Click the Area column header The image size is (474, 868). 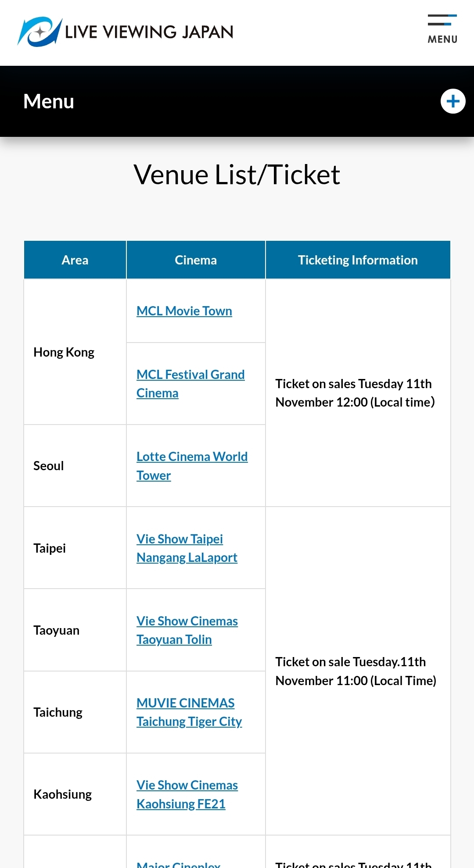75,260
